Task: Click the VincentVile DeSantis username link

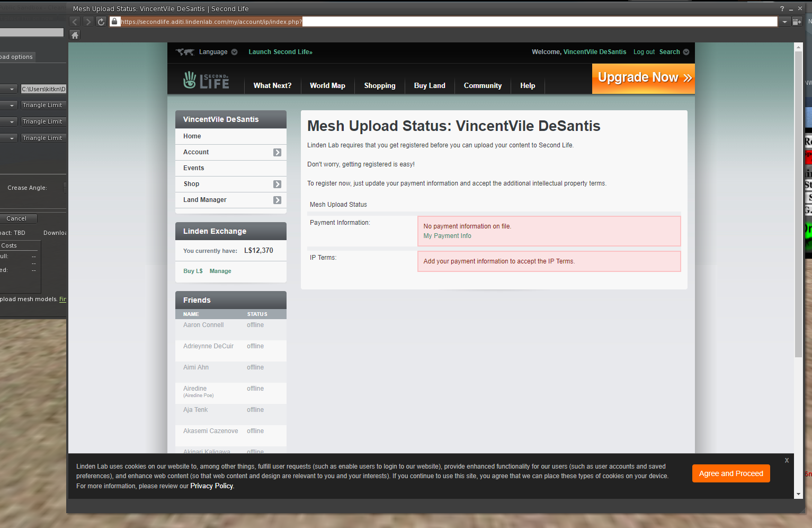Action: [x=595, y=52]
